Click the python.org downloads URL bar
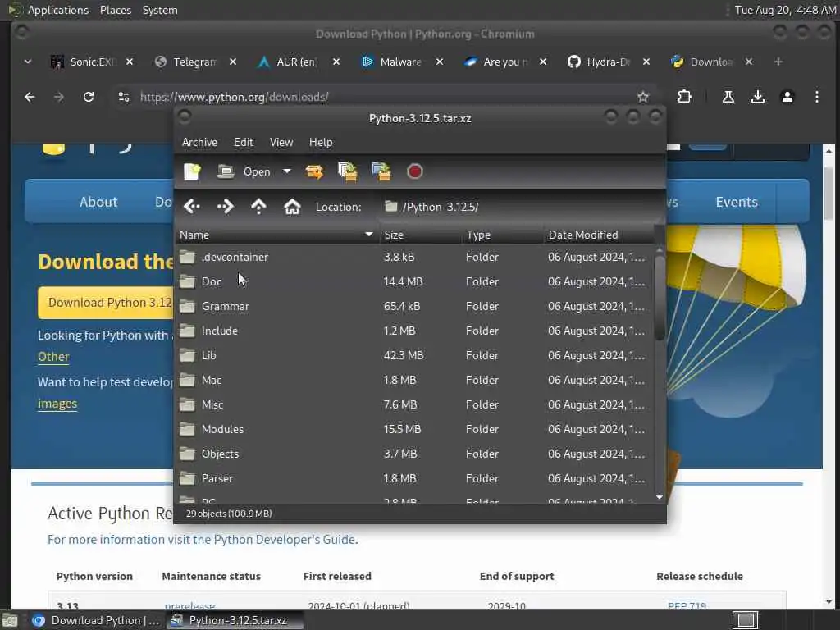This screenshot has height=630, width=840. pyautogui.click(x=383, y=97)
